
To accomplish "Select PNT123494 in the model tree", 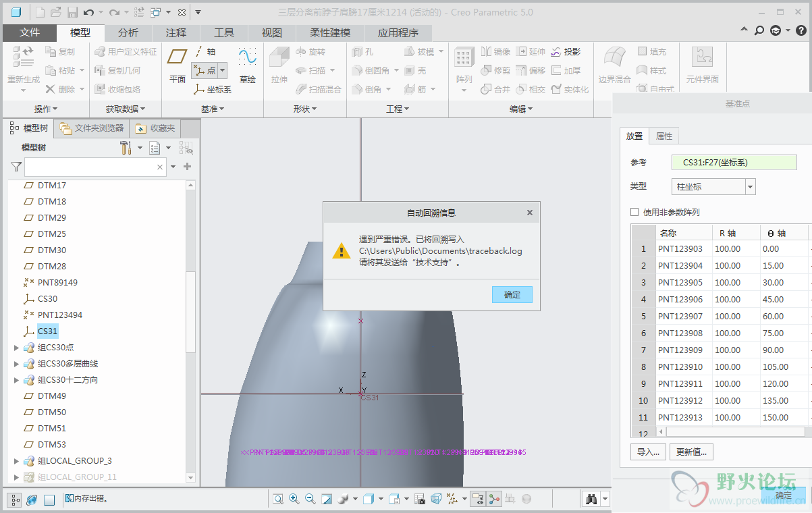I will point(59,315).
